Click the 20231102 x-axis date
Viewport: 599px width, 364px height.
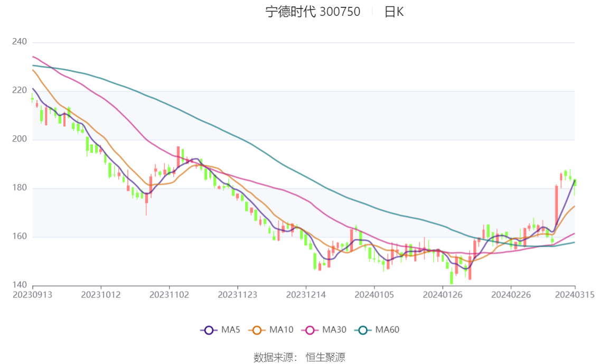(x=169, y=295)
